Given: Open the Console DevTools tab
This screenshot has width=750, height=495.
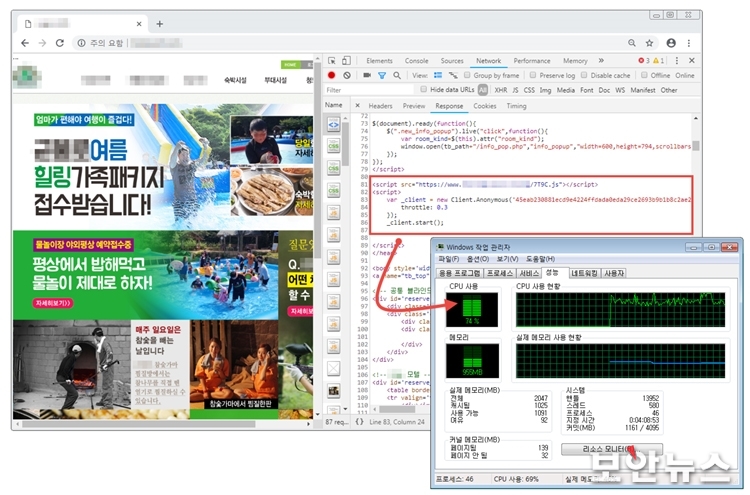Looking at the screenshot, I should [416, 61].
